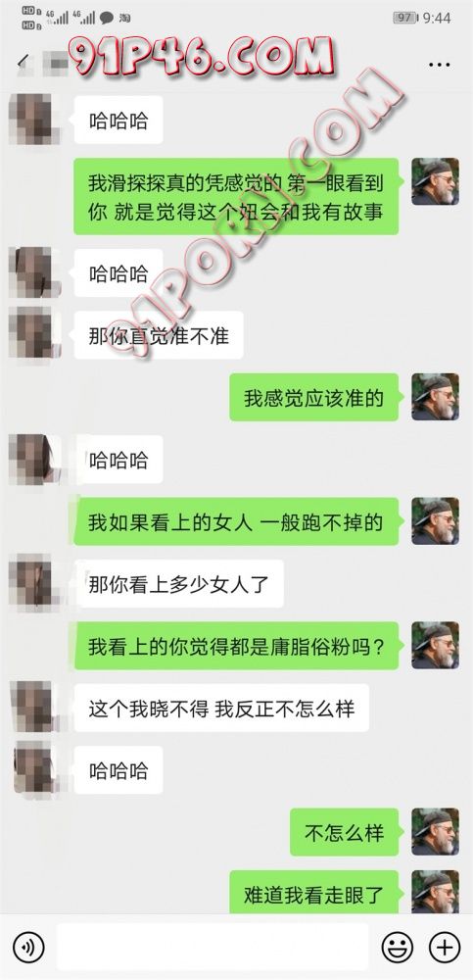
Task: Open the emoji smiley picker
Action: click(x=398, y=948)
